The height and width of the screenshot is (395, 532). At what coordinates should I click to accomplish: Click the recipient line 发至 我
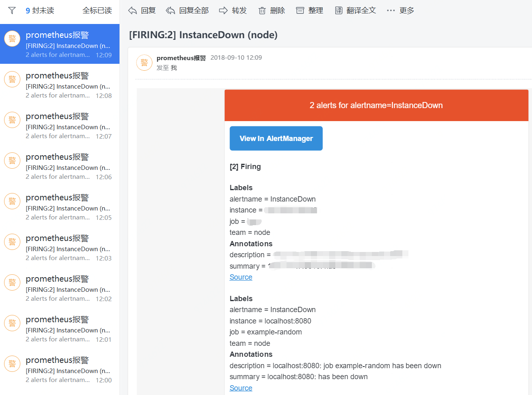[x=167, y=68]
